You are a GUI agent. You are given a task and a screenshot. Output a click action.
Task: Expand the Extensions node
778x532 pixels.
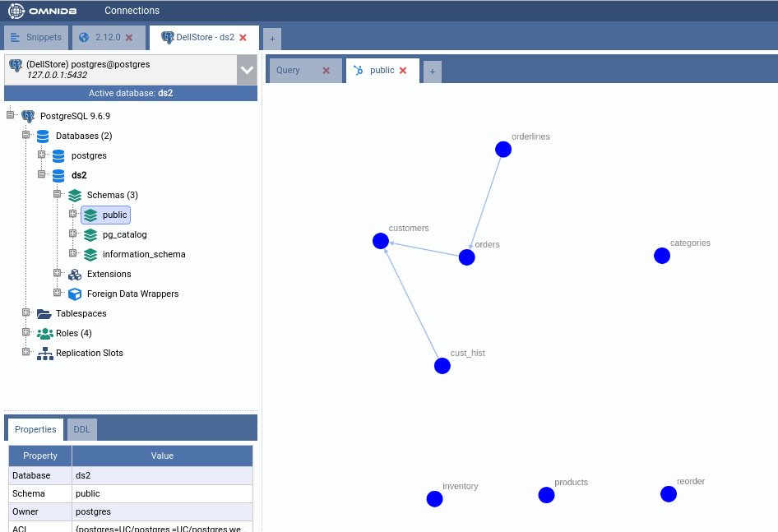pos(57,273)
